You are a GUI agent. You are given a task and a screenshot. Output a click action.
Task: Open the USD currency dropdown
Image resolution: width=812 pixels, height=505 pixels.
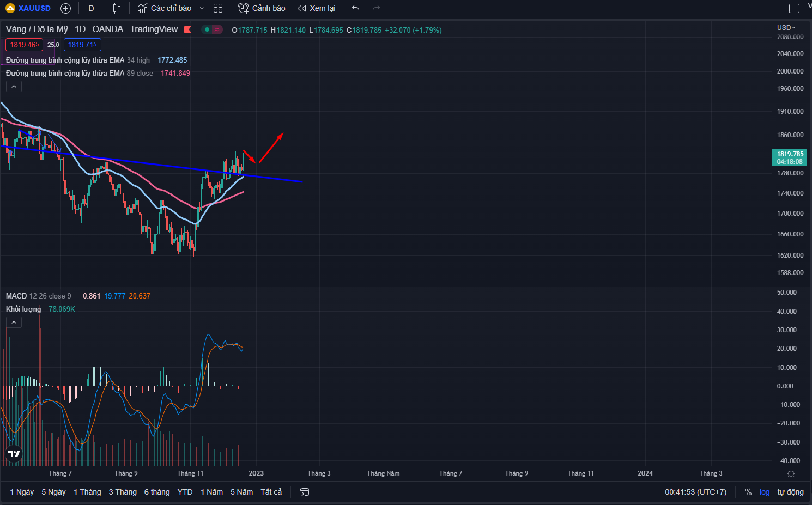click(x=786, y=27)
